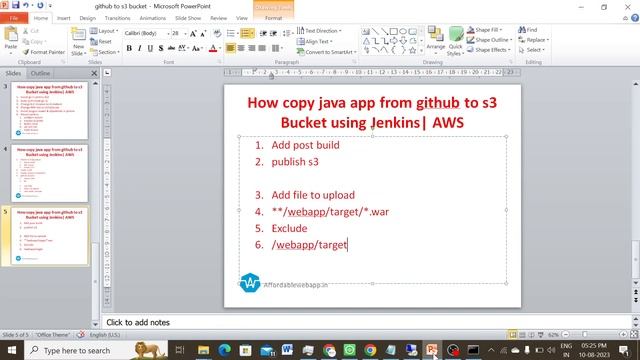The image size is (640, 360).
Task: Switch to the Insert tab
Action: pyautogui.click(x=63, y=18)
